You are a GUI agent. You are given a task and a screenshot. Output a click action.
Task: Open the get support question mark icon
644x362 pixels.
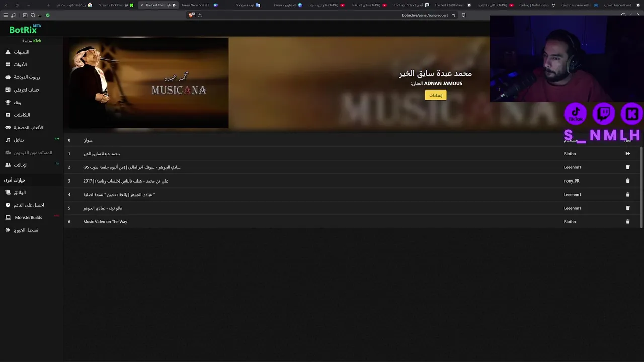click(x=8, y=205)
